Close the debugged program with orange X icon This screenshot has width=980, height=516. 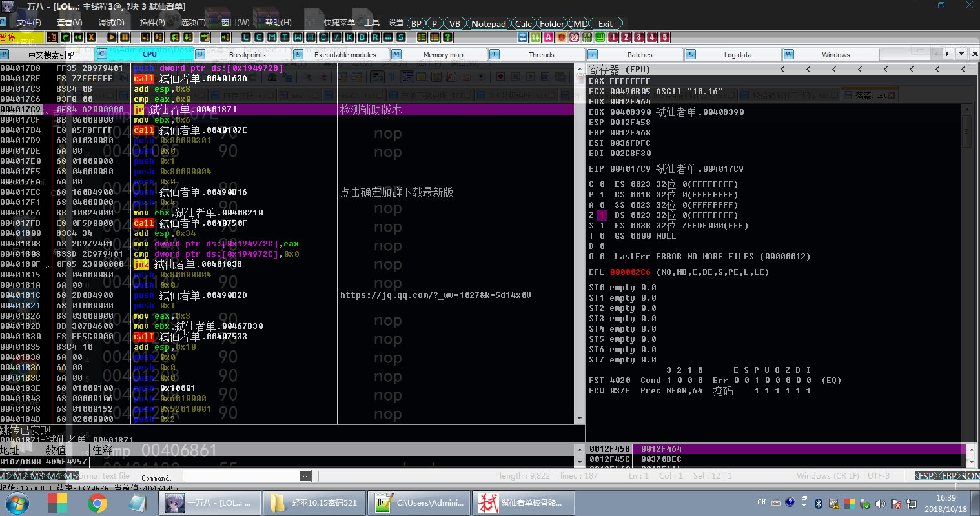[x=91, y=37]
